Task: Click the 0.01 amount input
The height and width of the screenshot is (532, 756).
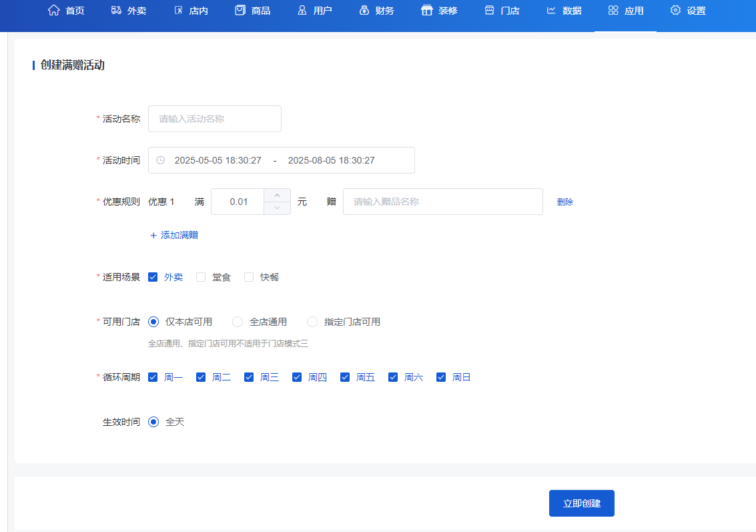Action: (238, 202)
